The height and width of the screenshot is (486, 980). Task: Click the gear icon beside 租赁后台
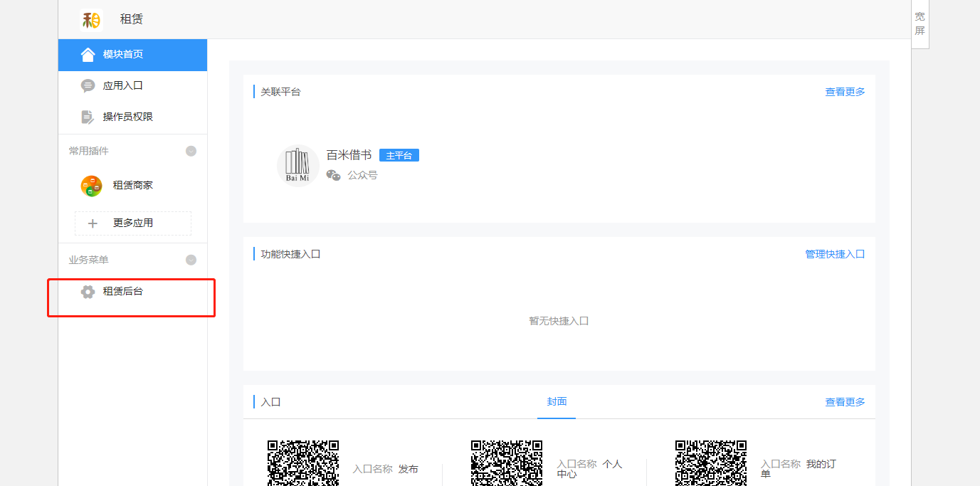click(x=88, y=292)
